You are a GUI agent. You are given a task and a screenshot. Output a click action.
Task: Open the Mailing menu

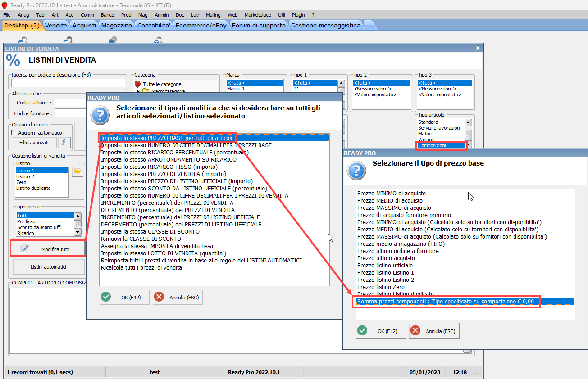point(213,15)
